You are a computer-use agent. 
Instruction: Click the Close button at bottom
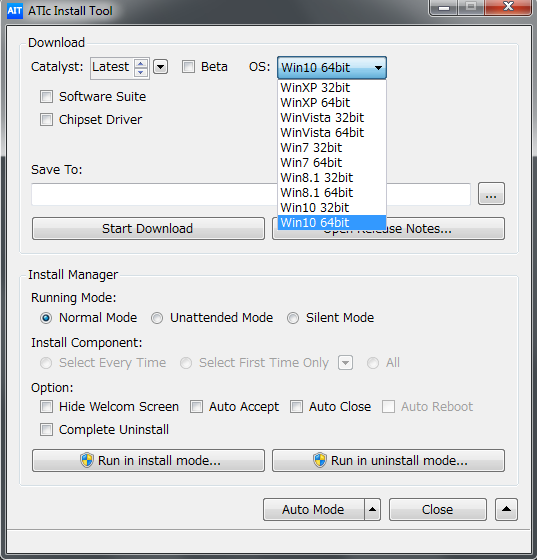[438, 510]
